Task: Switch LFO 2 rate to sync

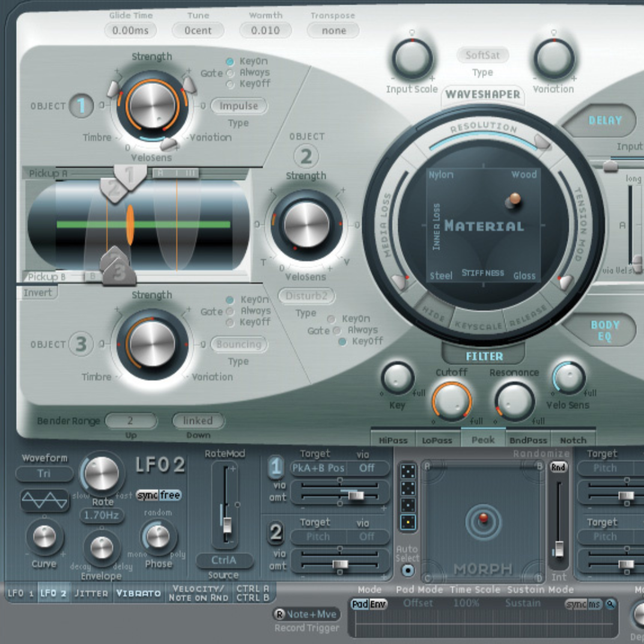Action: tap(147, 496)
